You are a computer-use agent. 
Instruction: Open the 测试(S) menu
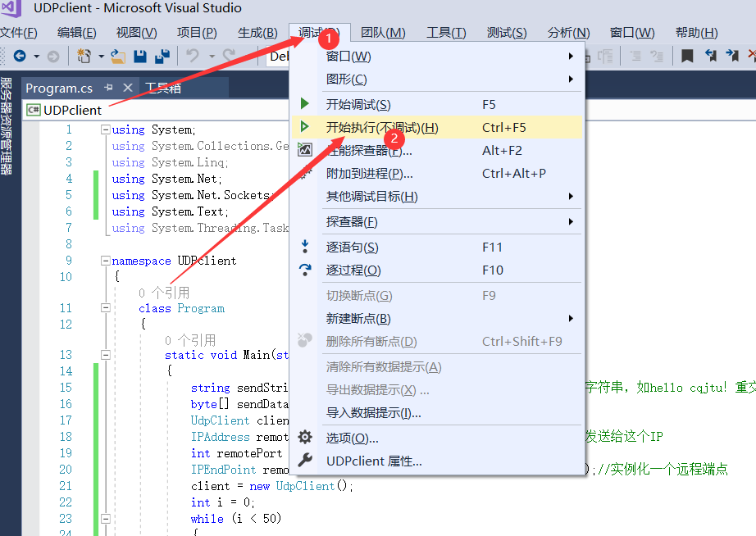click(x=506, y=33)
